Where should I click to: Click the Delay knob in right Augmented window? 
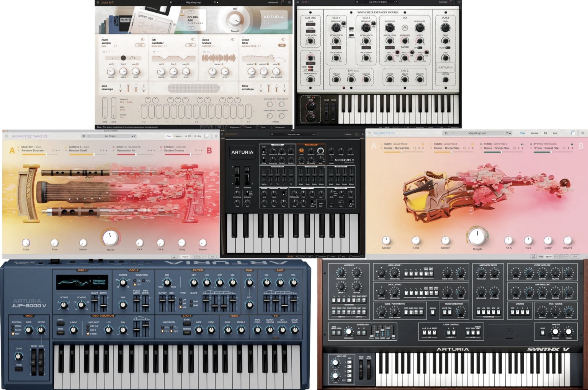click(548, 241)
